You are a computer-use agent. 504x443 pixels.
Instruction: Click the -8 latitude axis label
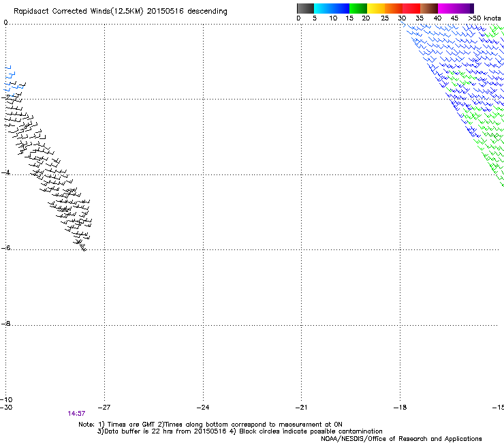(x=5, y=324)
